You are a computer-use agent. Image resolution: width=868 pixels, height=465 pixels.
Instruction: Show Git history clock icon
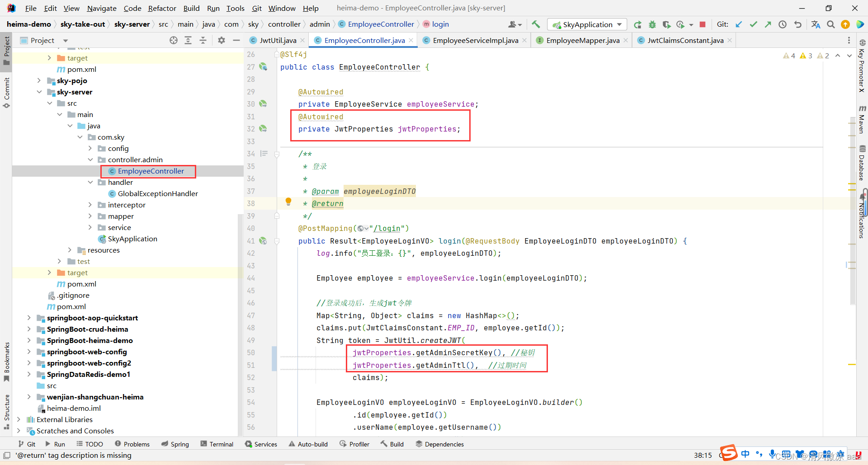[783, 24]
